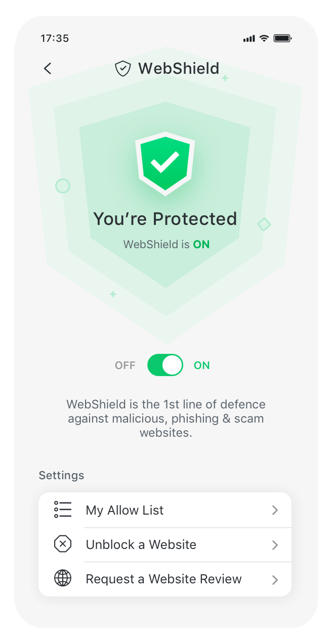Image resolution: width=334 pixels, height=644 pixels.
Task: Expand Request a Website Review chevron
Action: [275, 579]
